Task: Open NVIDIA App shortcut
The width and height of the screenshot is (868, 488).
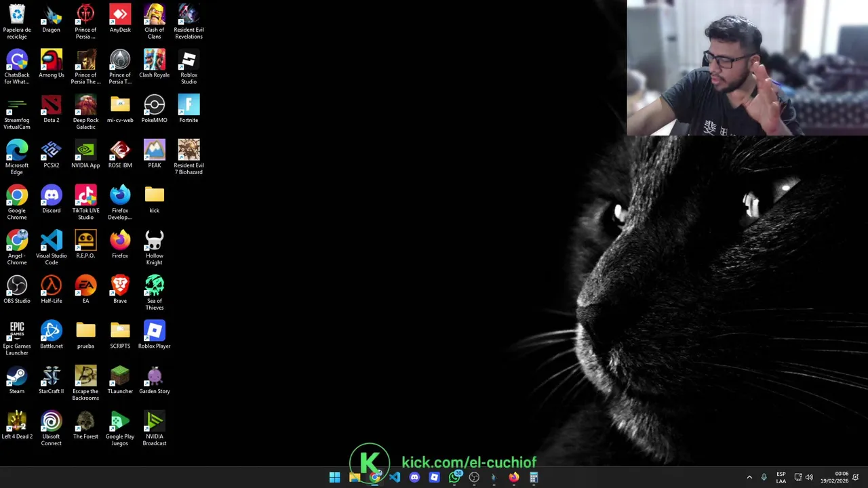Action: [x=85, y=154]
